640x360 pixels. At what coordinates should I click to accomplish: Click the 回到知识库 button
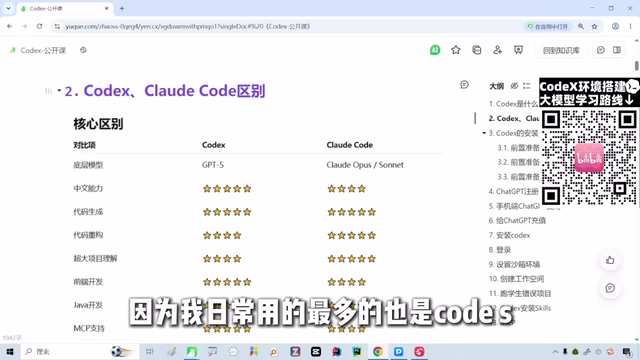click(x=561, y=50)
